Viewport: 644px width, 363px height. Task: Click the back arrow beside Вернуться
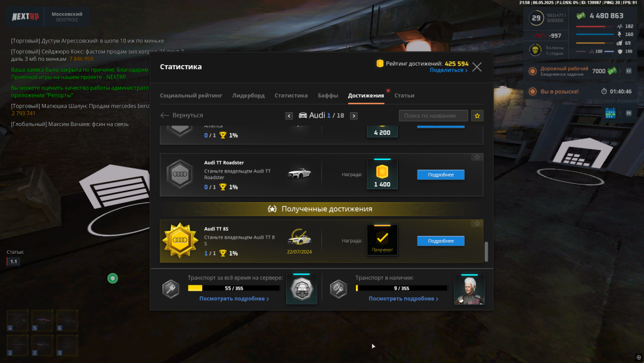tap(165, 115)
